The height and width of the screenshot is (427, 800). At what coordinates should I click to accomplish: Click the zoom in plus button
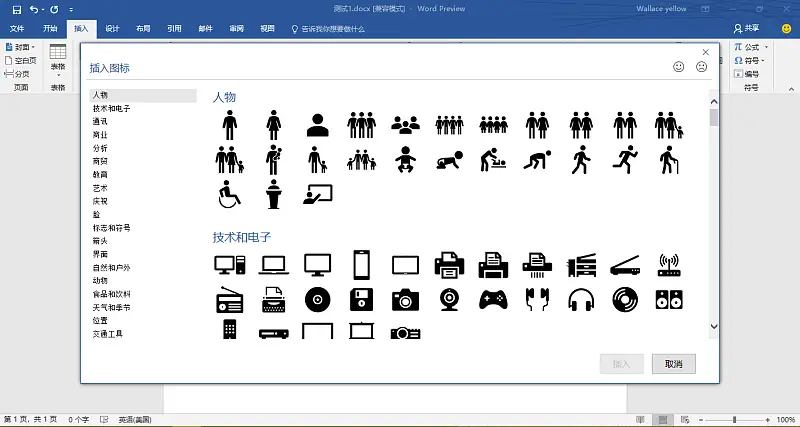[x=768, y=419]
